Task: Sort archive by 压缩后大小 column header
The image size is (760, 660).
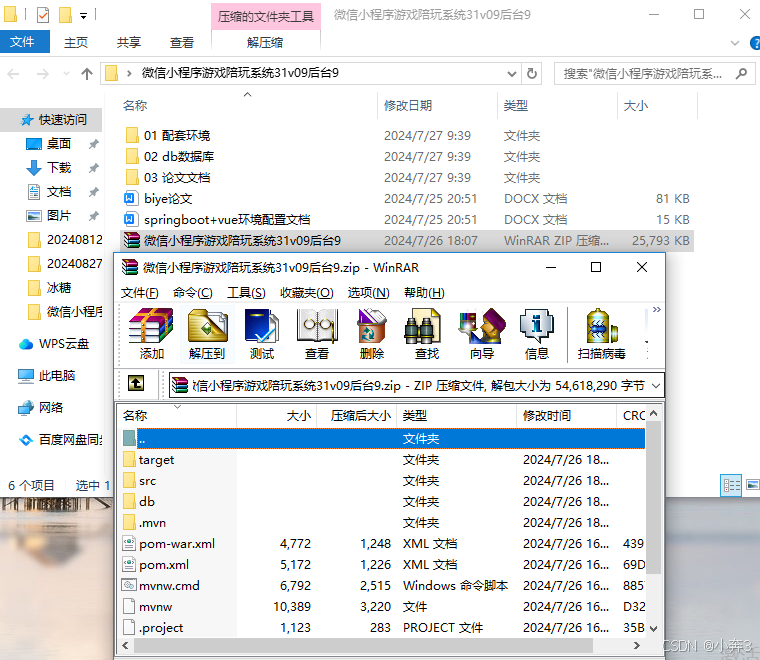Action: tap(357, 415)
